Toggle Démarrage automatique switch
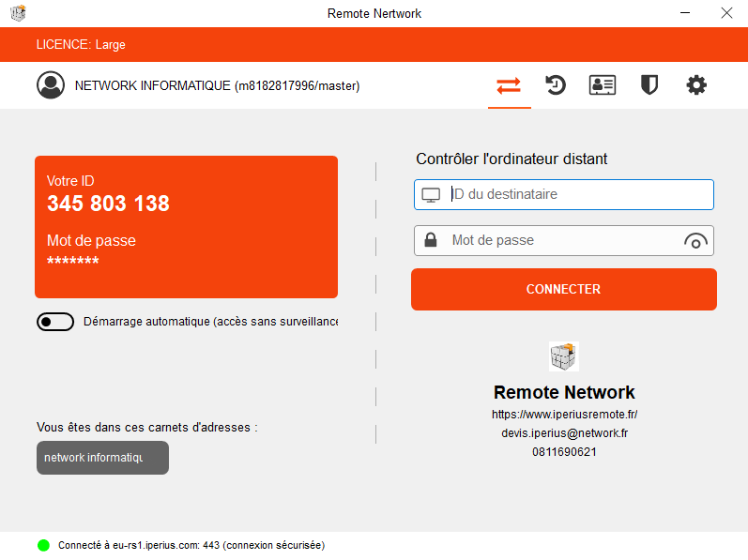Image resolution: width=748 pixels, height=560 pixels. (55, 322)
